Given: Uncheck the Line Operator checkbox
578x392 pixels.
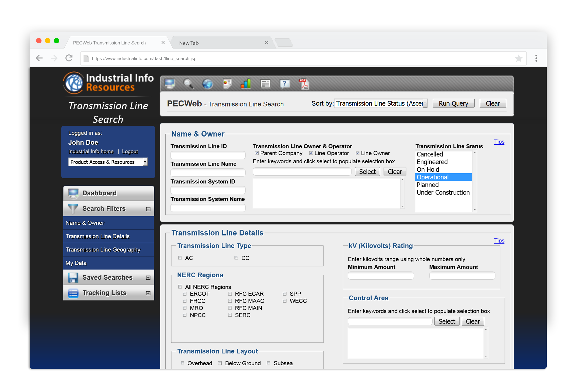Looking at the screenshot, I should [x=311, y=153].
